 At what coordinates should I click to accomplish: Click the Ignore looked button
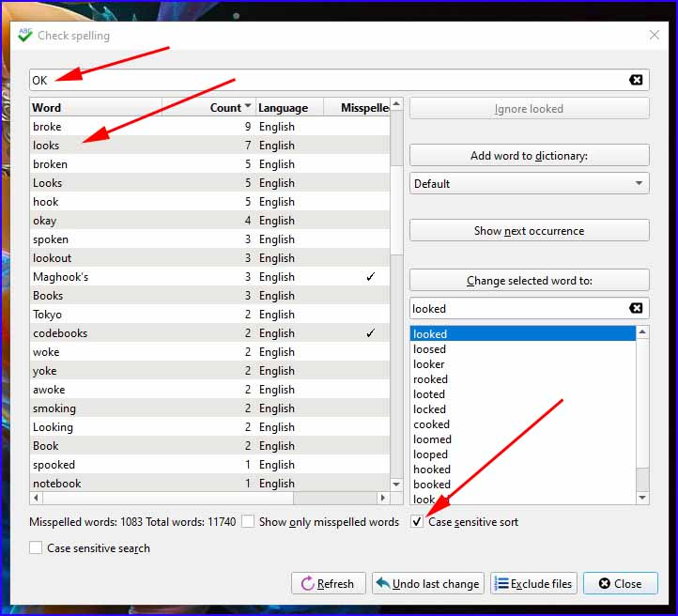(x=529, y=109)
